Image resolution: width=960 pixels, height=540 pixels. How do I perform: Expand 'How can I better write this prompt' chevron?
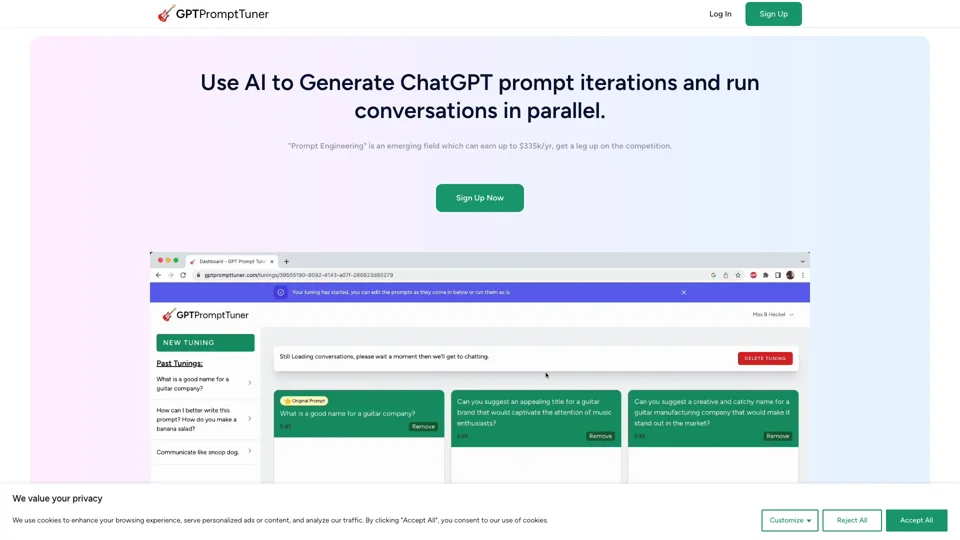click(250, 419)
